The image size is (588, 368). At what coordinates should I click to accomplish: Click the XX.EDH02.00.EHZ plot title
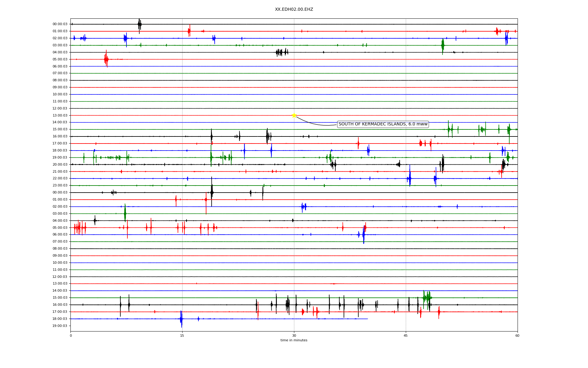click(x=294, y=10)
